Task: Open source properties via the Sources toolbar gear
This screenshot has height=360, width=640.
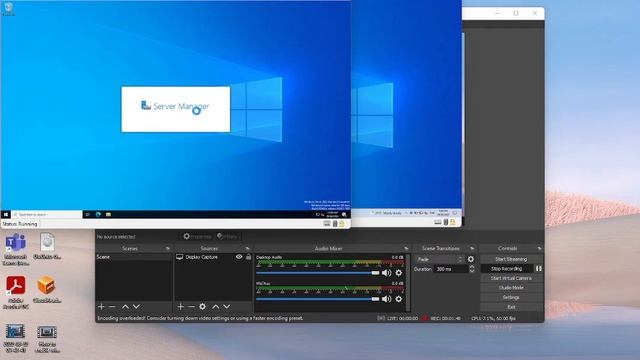Action: pos(202,306)
